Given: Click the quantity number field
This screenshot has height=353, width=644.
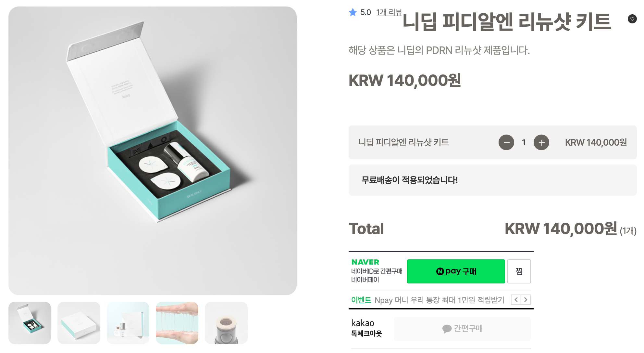Looking at the screenshot, I should point(524,142).
